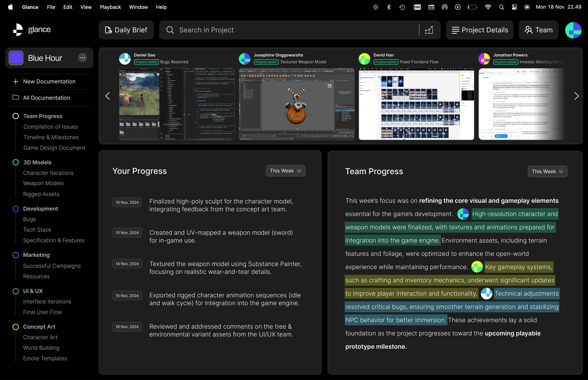Open Compilation of Issues

pyautogui.click(x=51, y=127)
